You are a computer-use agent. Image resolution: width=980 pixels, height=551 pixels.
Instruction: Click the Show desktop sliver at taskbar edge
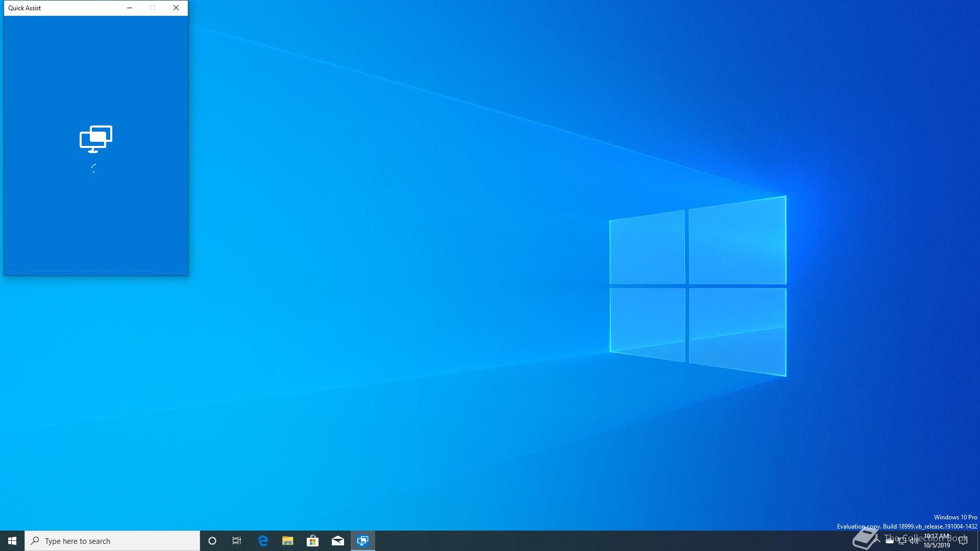click(x=978, y=541)
